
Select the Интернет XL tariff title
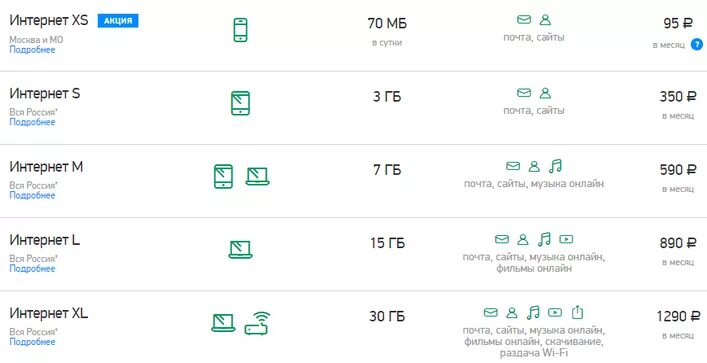tap(49, 313)
